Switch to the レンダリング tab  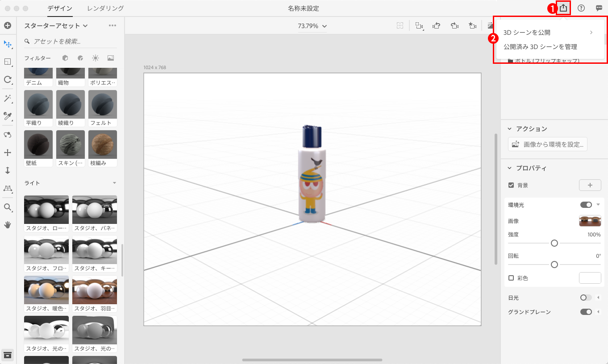coord(106,8)
